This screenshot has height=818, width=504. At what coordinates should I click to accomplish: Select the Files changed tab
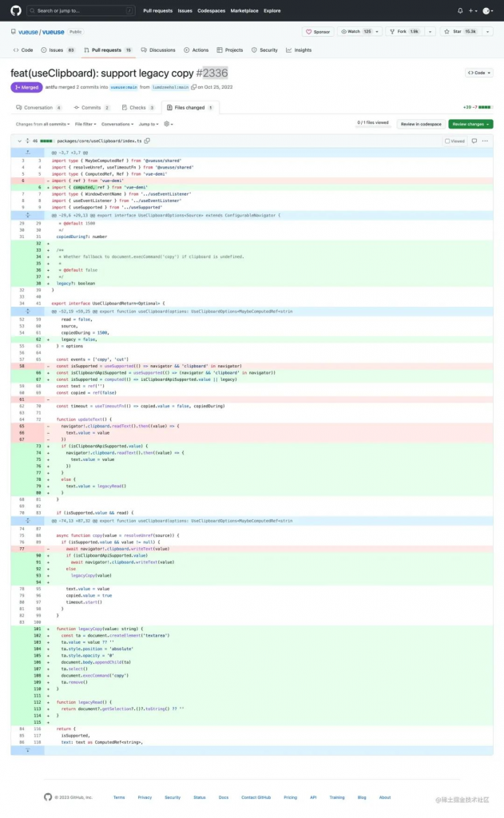[x=190, y=108]
